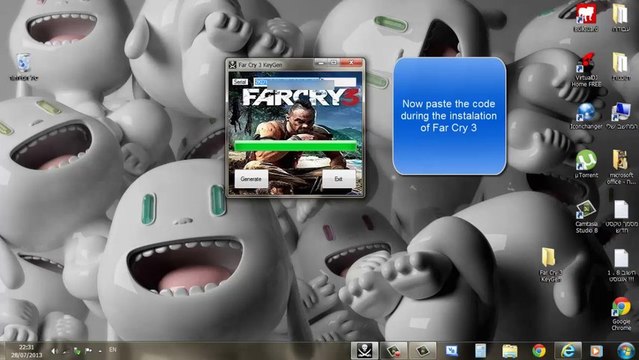Click the blue monitor taskbar icon
Screen dimensions: 639x360
[452, 351]
